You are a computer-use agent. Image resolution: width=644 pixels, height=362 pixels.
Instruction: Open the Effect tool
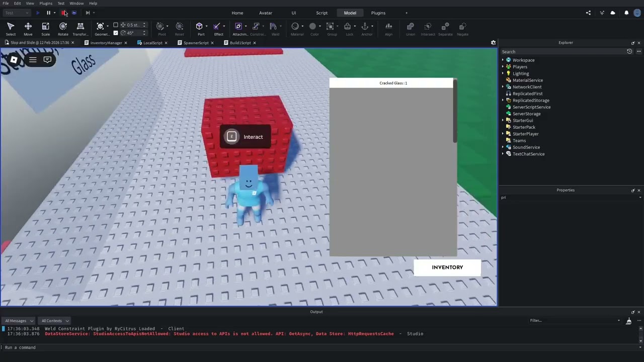(x=216, y=26)
